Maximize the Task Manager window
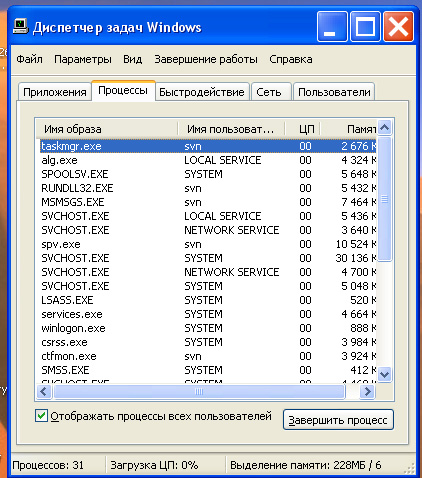This screenshot has width=422, height=478. tap(365, 26)
